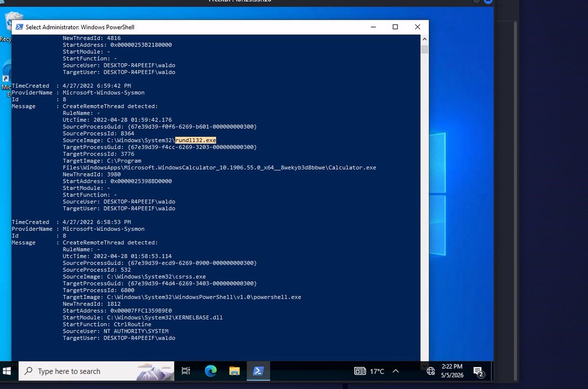Select the PowerShell taskbar icon
Screen dimensions: 588x389
coord(258,371)
